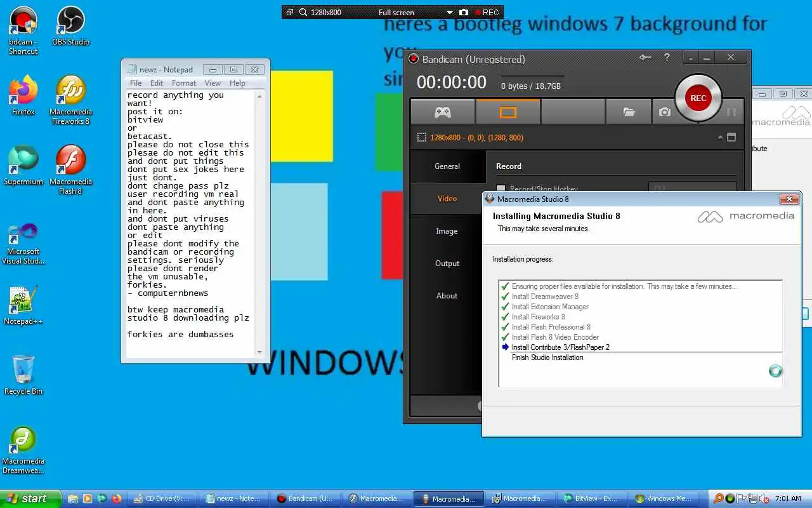Click the 'Install Contribute 3/FlashPaper 2' row
This screenshot has height=508, width=812.
point(640,347)
